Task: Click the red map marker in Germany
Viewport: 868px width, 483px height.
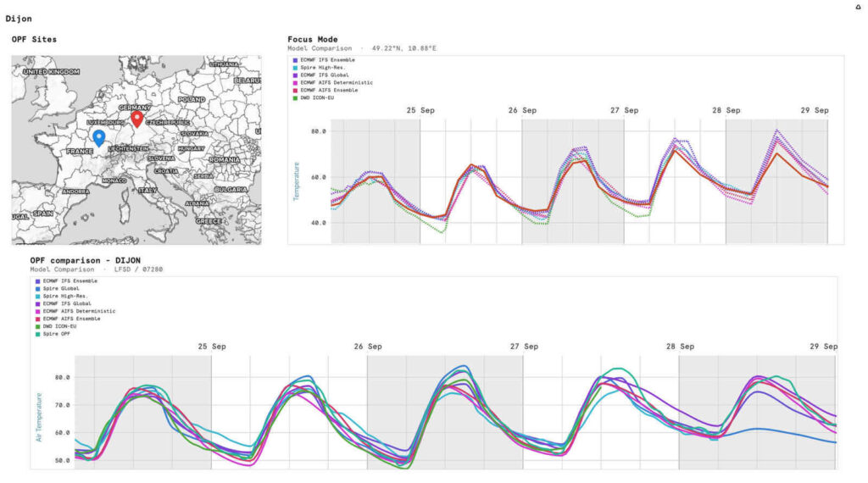Action: coord(136,119)
